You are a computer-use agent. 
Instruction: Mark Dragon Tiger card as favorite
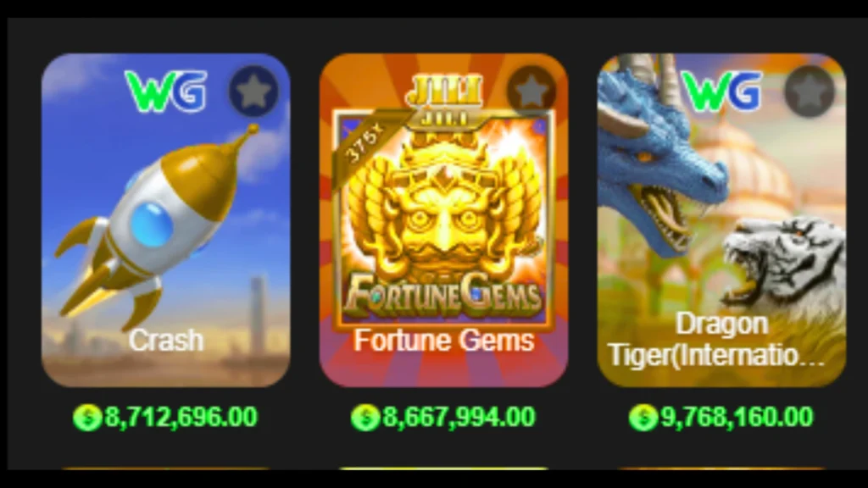[x=810, y=91]
